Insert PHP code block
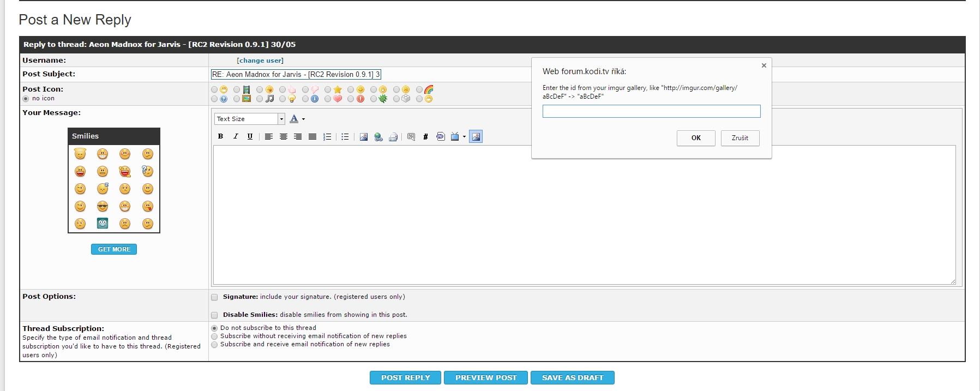The width and height of the screenshot is (980, 391). pyautogui.click(x=441, y=137)
